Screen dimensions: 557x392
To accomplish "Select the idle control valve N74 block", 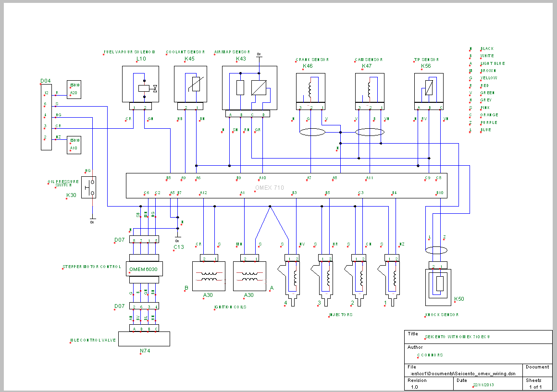I will point(144,339).
